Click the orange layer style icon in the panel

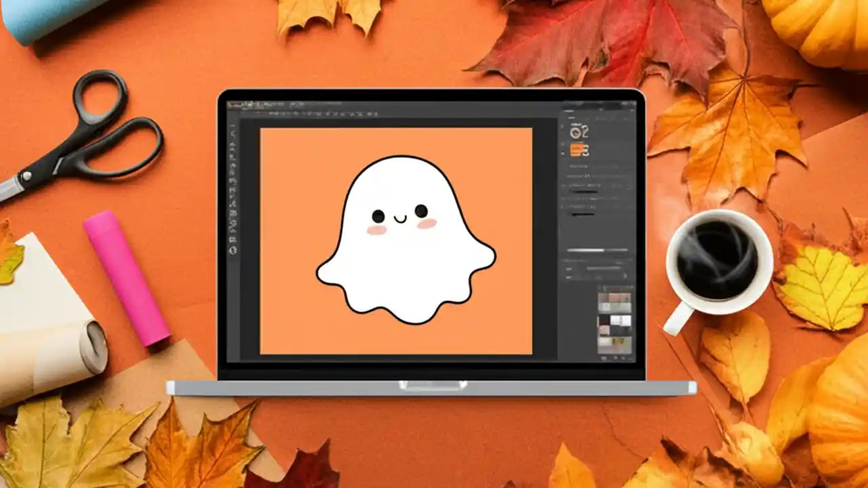click(578, 150)
